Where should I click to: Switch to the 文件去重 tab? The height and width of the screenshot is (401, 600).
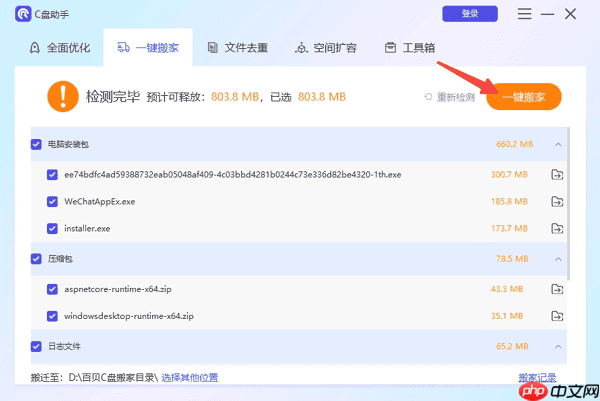point(238,48)
